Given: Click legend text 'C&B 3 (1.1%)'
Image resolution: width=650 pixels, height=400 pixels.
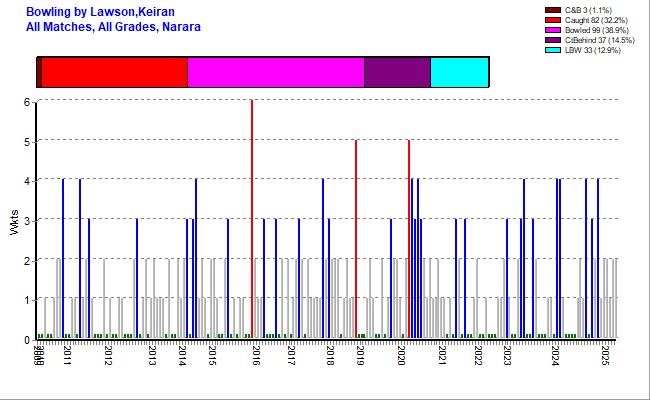Looking at the screenshot, I should point(588,10).
